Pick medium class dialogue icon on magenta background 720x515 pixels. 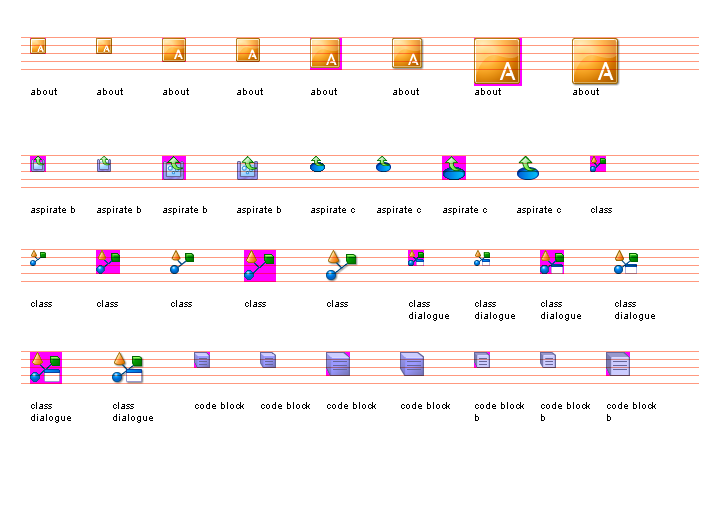[552, 262]
